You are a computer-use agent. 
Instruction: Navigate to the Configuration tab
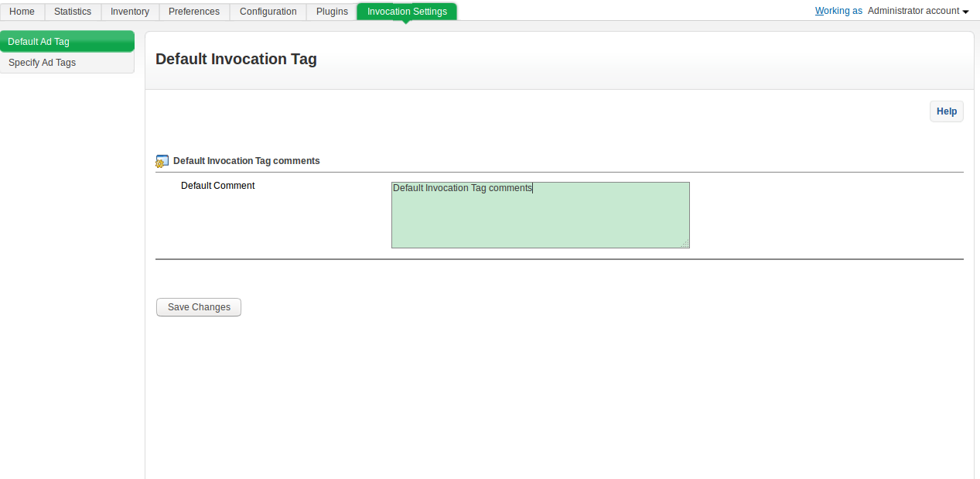tap(268, 12)
